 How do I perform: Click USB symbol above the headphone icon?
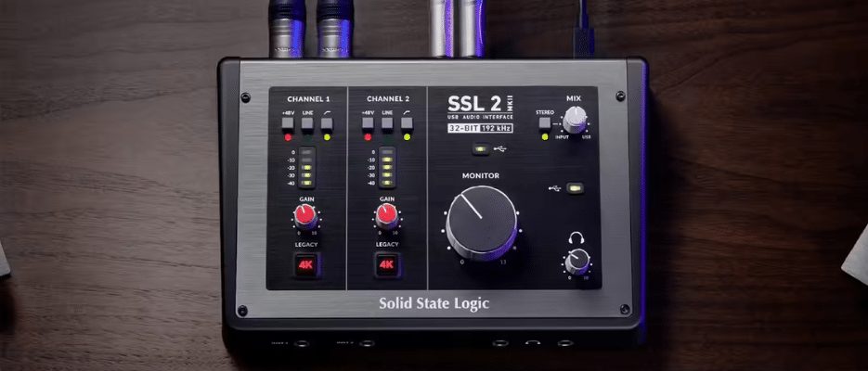555,188
